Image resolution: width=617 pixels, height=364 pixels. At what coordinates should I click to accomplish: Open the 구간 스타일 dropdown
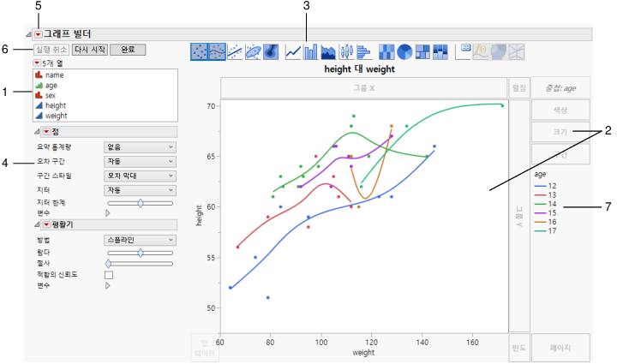(x=140, y=176)
